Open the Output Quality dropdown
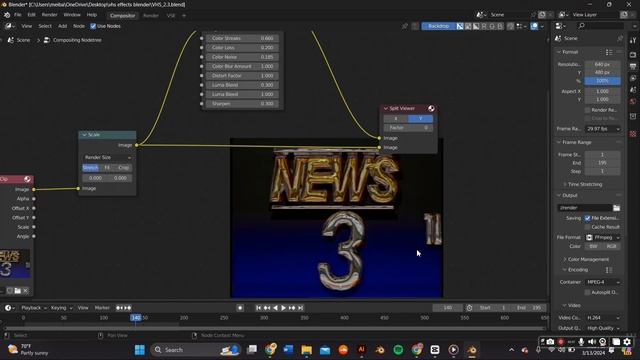Viewport: 640px width, 360px height. (603, 328)
